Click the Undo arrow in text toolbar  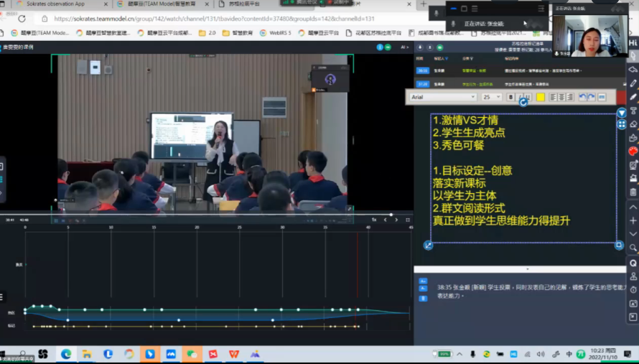click(582, 97)
